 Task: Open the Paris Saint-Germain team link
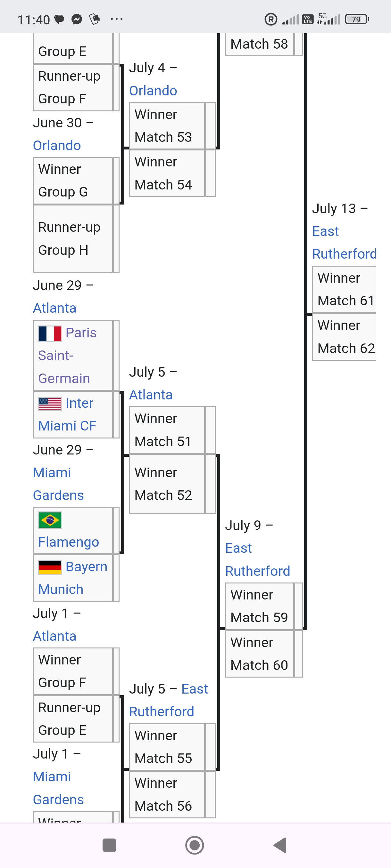click(68, 356)
